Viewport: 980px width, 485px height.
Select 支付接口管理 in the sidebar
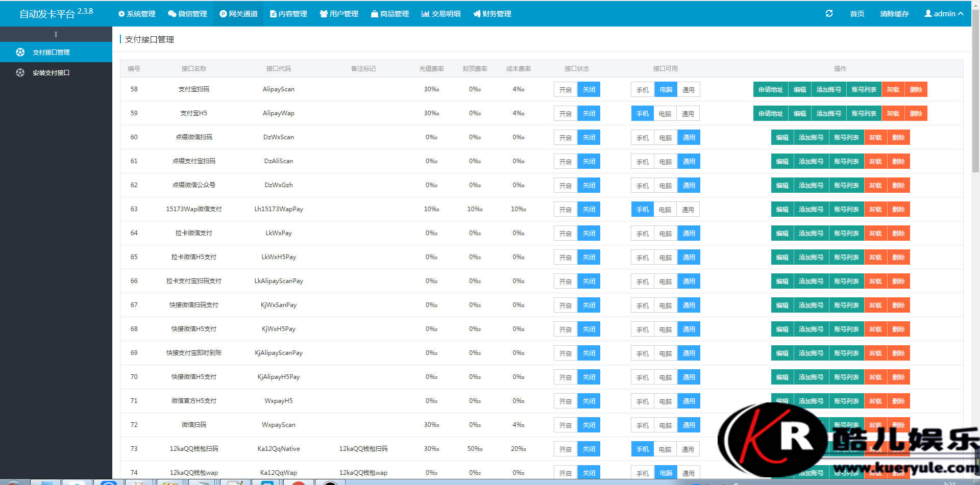(56, 52)
